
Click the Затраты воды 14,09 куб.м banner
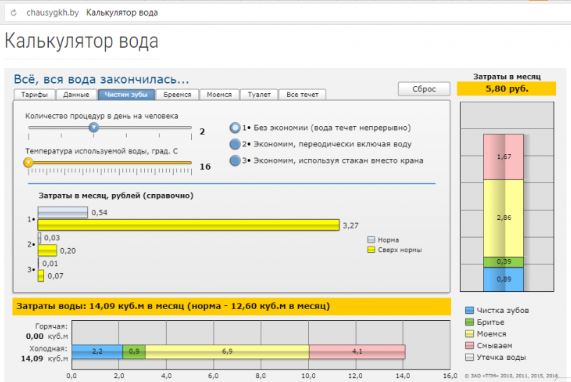tap(232, 306)
